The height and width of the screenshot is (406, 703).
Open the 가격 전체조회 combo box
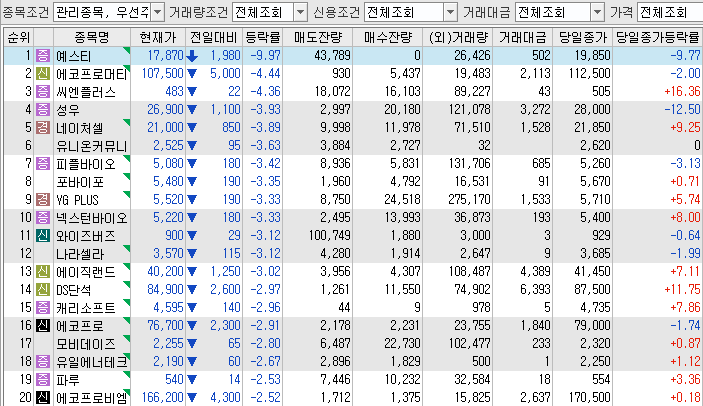click(x=670, y=12)
